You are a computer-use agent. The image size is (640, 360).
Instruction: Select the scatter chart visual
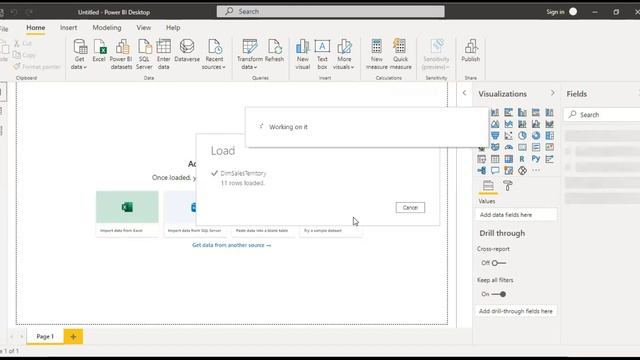(509, 136)
